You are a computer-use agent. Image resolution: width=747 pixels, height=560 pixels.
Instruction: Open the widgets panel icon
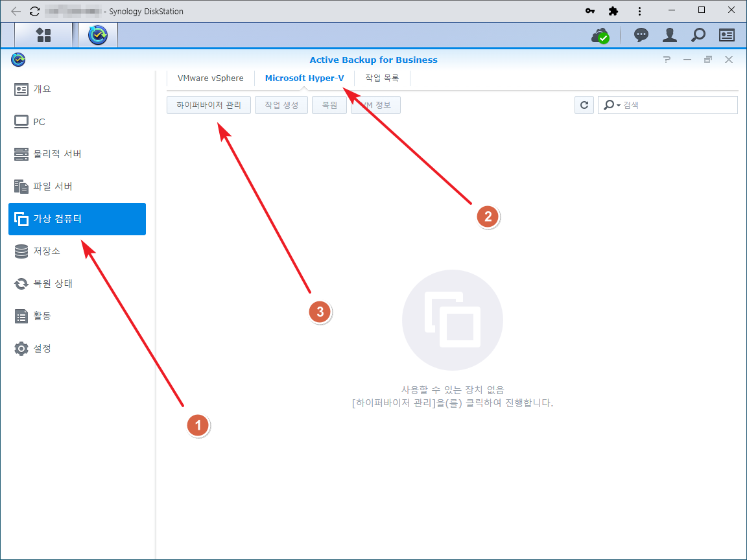tap(726, 35)
